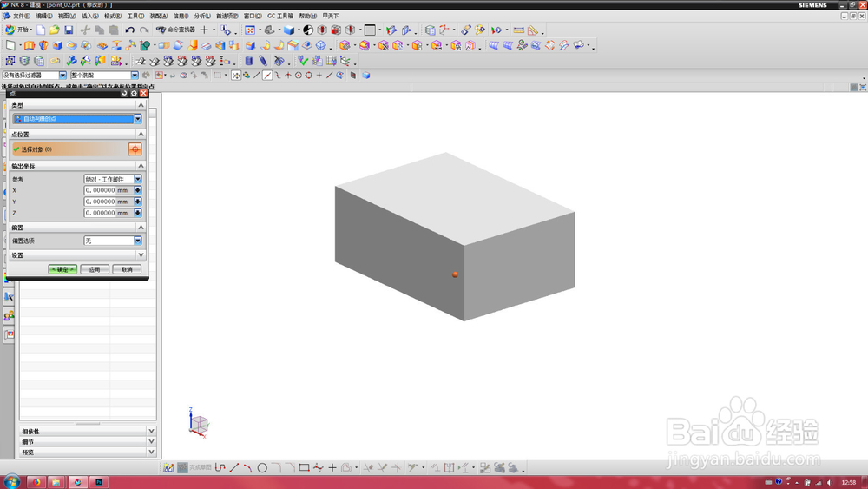Collapse the Offset (偏置) section in the dialog

(141, 227)
